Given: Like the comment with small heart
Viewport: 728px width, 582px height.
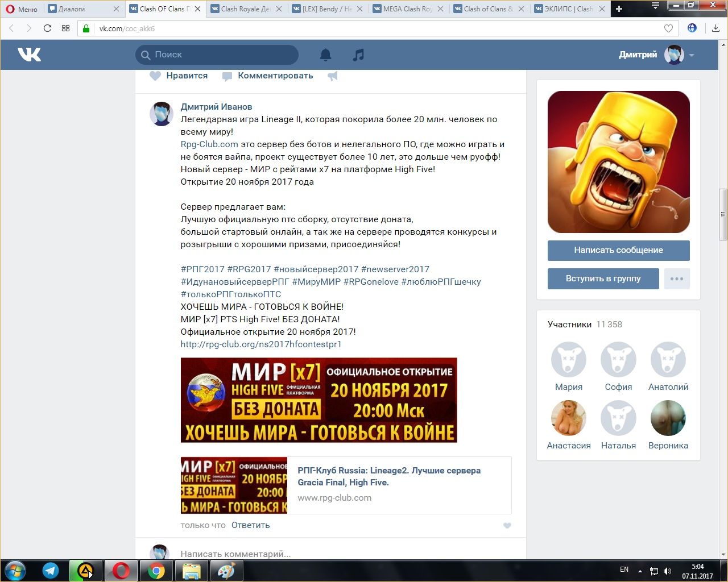Looking at the screenshot, I should 507,526.
